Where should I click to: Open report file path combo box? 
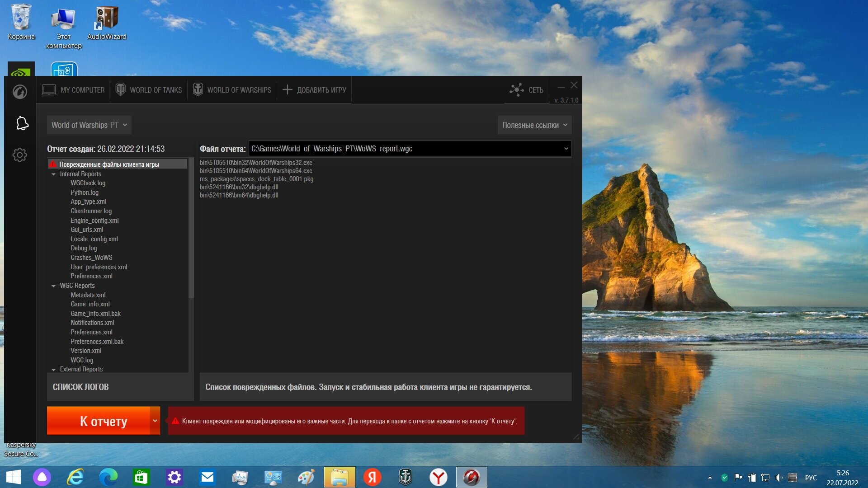coord(410,149)
